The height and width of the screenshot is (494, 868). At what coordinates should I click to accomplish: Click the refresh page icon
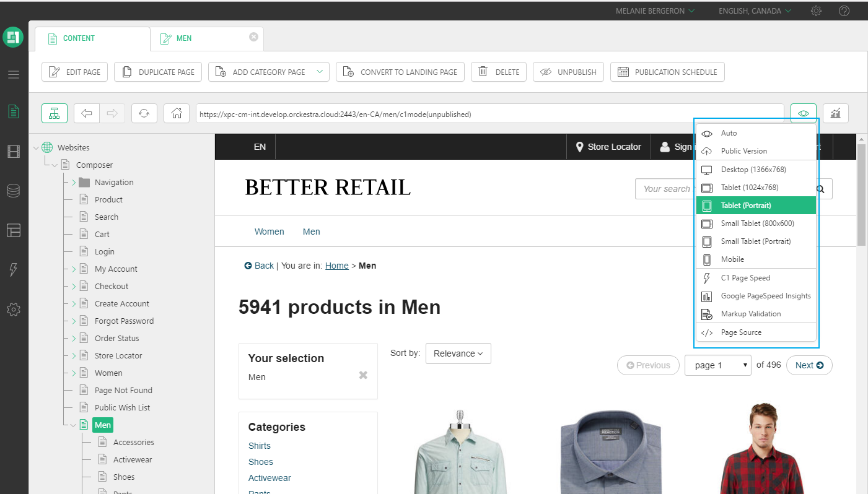144,113
